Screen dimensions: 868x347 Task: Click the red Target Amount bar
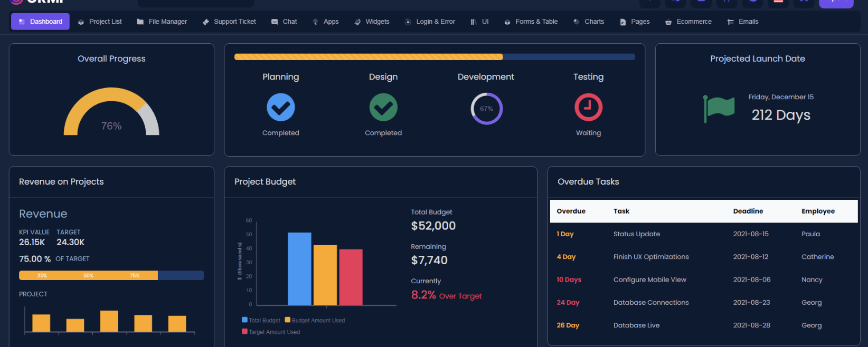point(351,277)
